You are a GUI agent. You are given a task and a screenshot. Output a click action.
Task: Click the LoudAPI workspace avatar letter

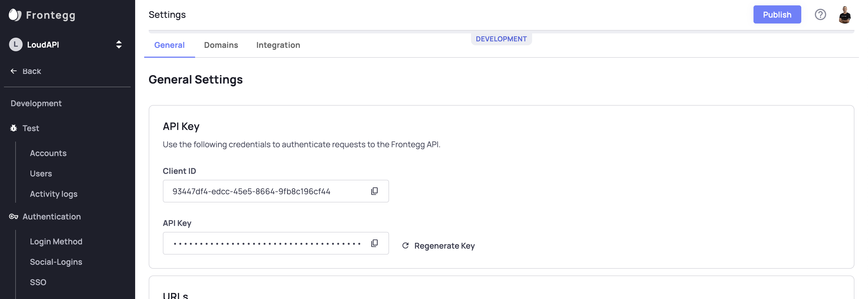(16, 44)
